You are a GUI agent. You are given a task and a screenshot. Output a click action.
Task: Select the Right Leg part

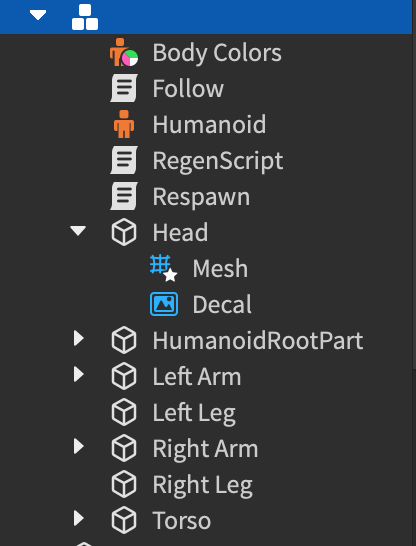pos(203,484)
